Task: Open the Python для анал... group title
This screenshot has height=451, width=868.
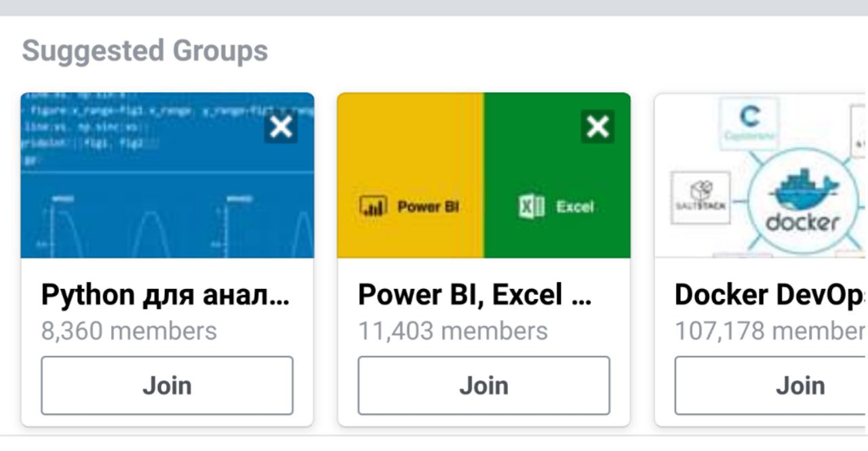Action: tap(165, 295)
